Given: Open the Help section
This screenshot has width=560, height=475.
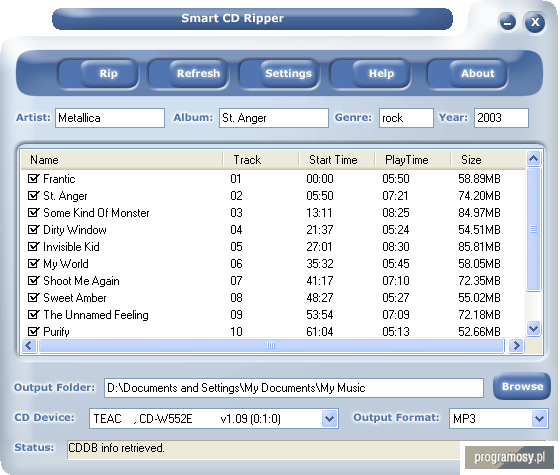Looking at the screenshot, I should point(371,74).
